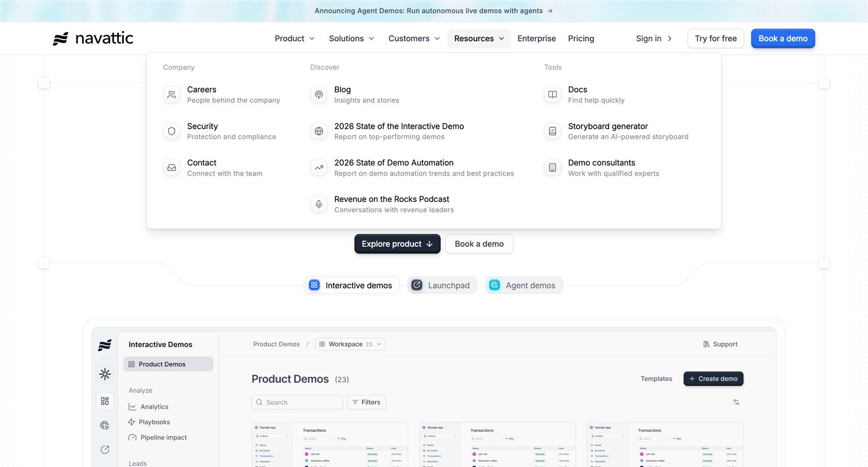Click the Storyboard generator icon

(x=552, y=131)
